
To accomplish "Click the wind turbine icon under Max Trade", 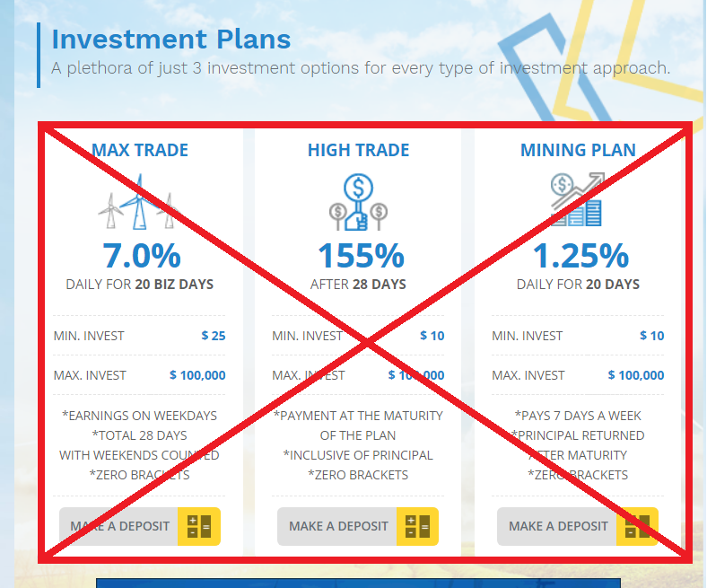I will (139, 202).
